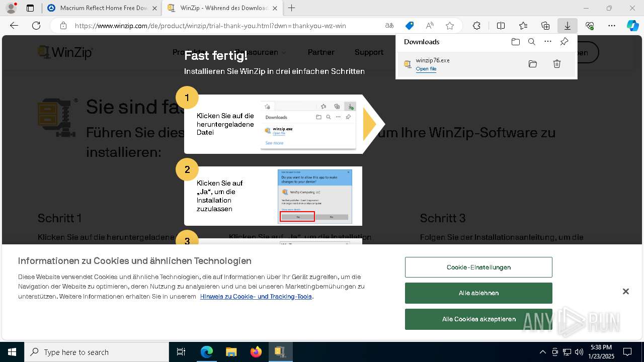This screenshot has width=644, height=362.
Task: Open more options in Downloads panel
Action: 548,42
